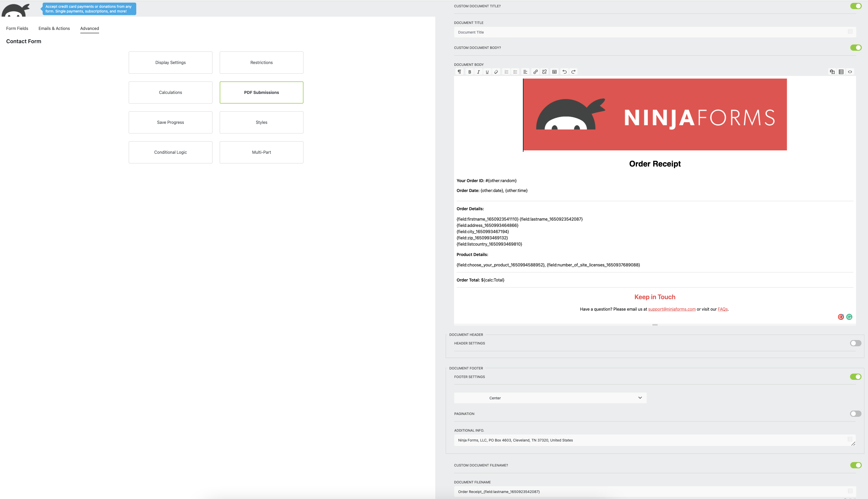Insert a table into the document body
Screen dimensions: 868x499
(554, 72)
